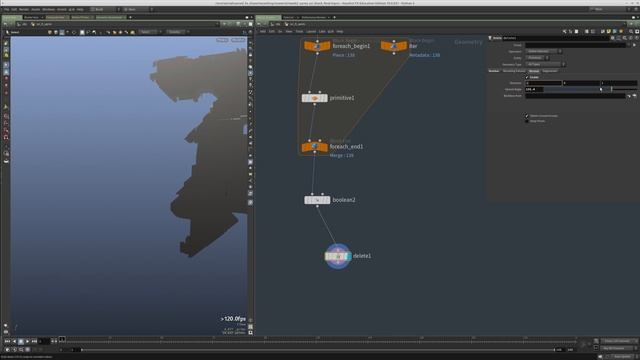Open the network editor Tools menu
The width and height of the screenshot is (640, 360).
click(x=299, y=31)
